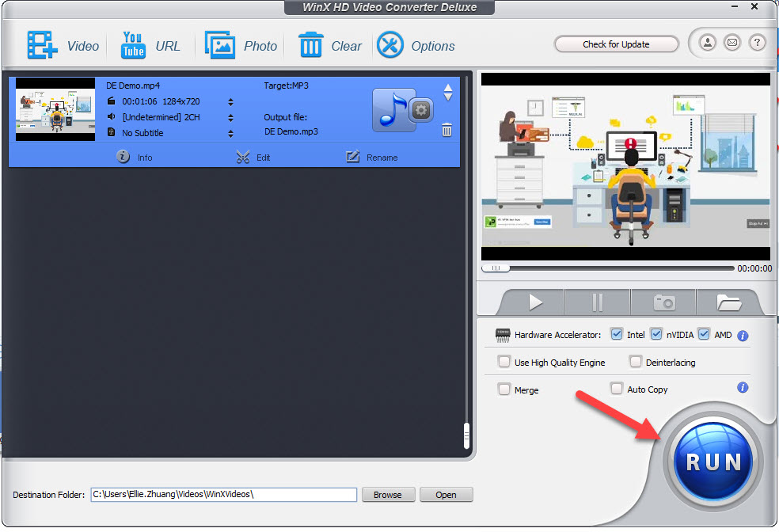Tick the Merge checkbox
Screen dimensions: 779x532
(504, 389)
